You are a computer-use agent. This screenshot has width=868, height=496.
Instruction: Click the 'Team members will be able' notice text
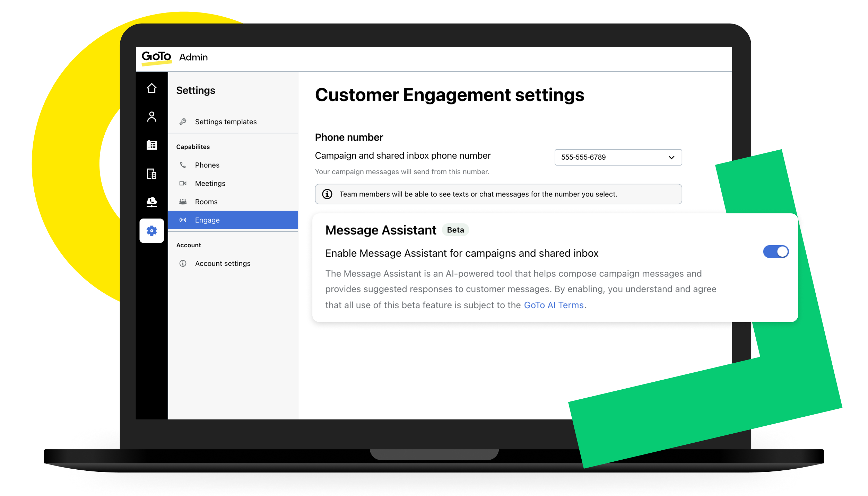tap(478, 194)
